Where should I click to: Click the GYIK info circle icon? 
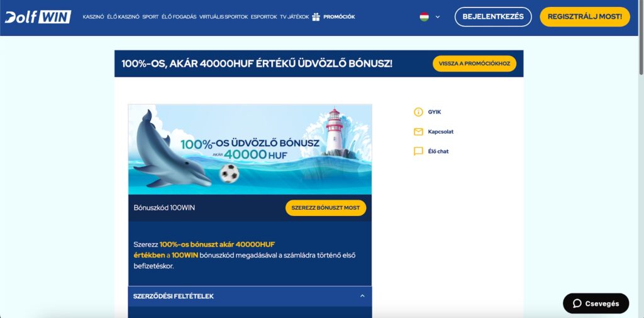pos(418,112)
